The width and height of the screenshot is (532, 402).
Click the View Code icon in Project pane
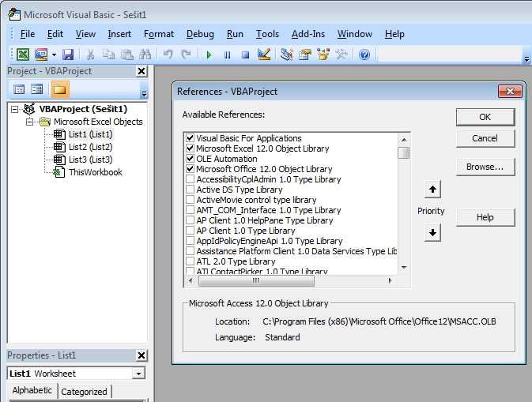click(19, 89)
